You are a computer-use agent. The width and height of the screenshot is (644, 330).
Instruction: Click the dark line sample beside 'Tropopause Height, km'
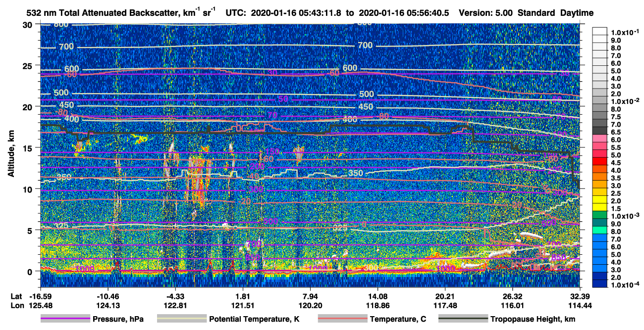point(463,319)
